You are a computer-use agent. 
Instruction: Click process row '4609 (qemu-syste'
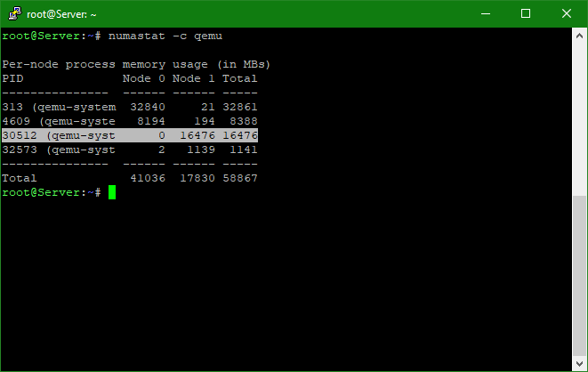59,122
